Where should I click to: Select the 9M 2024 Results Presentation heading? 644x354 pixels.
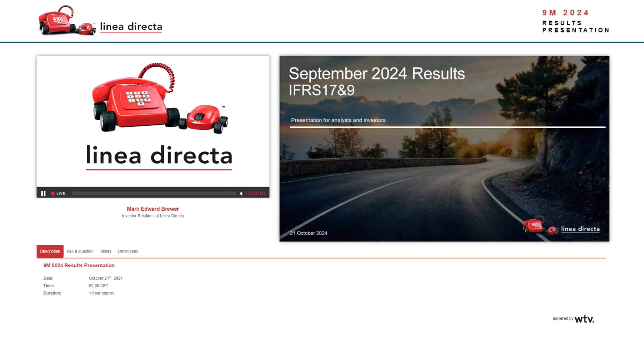[x=79, y=265]
